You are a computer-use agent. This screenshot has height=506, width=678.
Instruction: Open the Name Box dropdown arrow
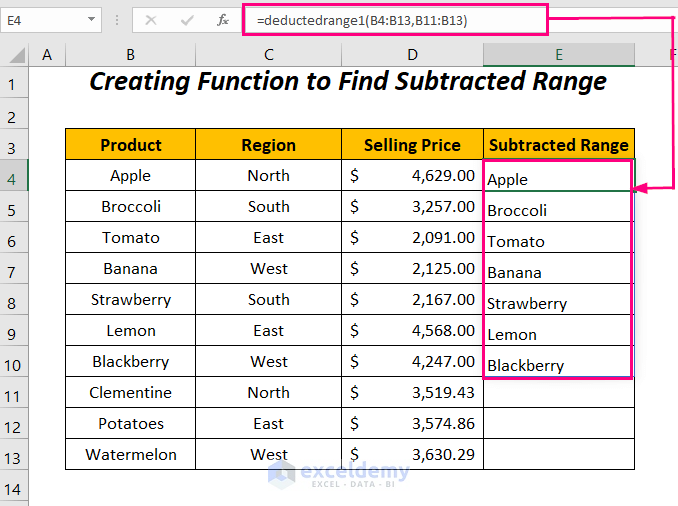(x=91, y=19)
